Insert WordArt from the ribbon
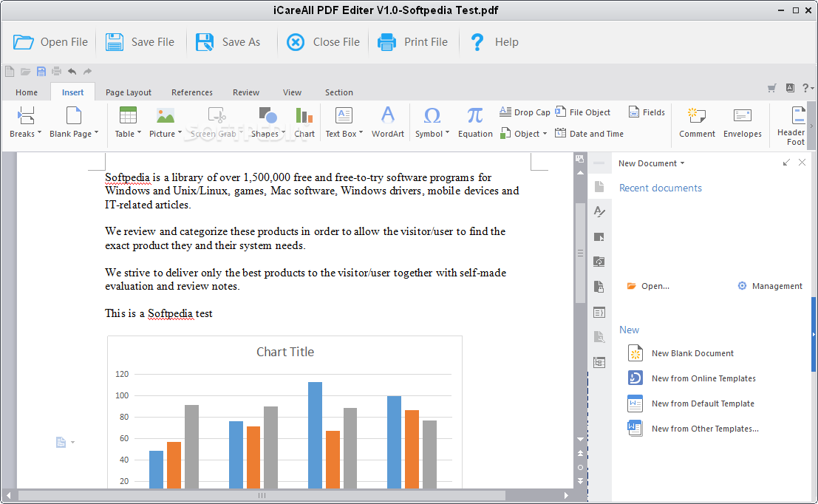The width and height of the screenshot is (818, 504). click(388, 123)
